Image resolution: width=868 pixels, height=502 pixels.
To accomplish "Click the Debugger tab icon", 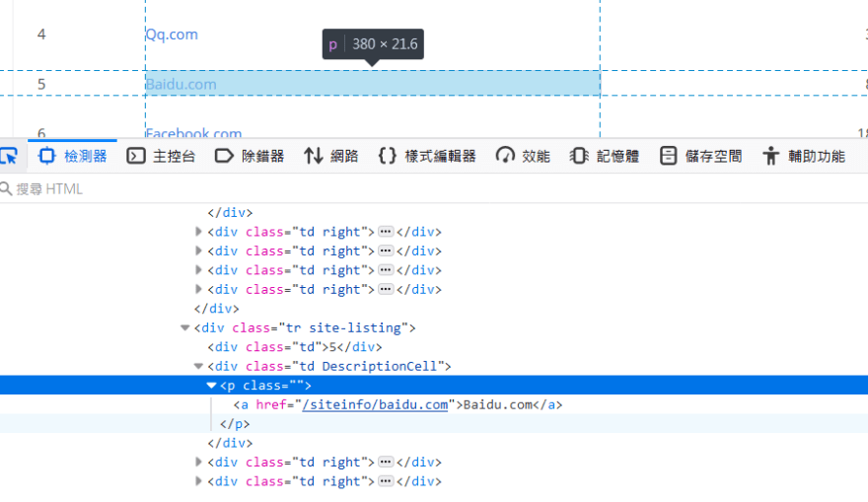I will point(224,156).
